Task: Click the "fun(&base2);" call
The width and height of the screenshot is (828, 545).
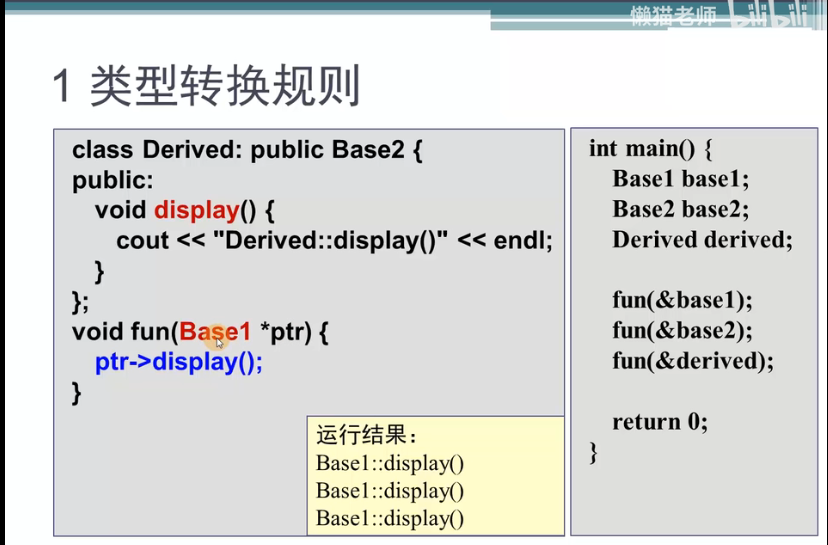Action: pos(682,331)
